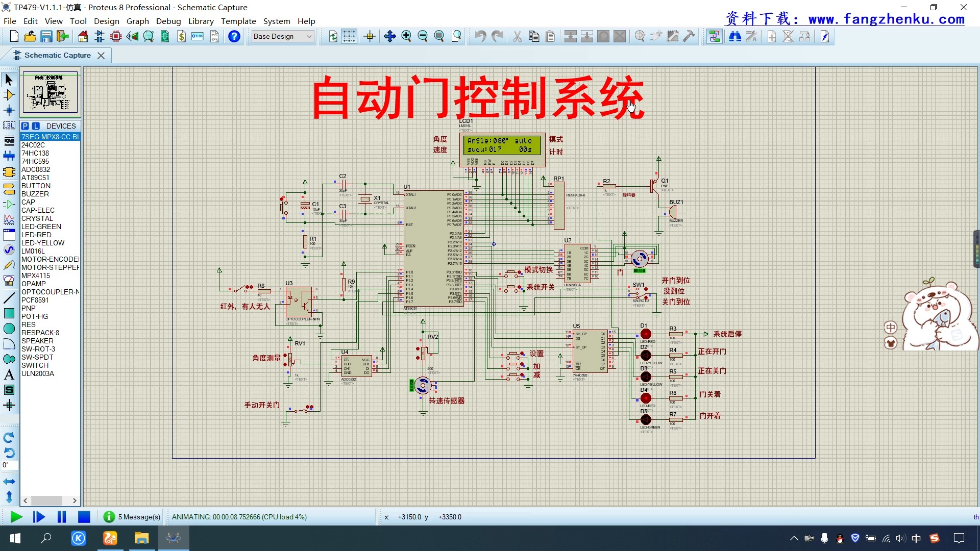The width and height of the screenshot is (980, 551).
Task: Select the 2D Graphics Text tool
Action: point(9,374)
